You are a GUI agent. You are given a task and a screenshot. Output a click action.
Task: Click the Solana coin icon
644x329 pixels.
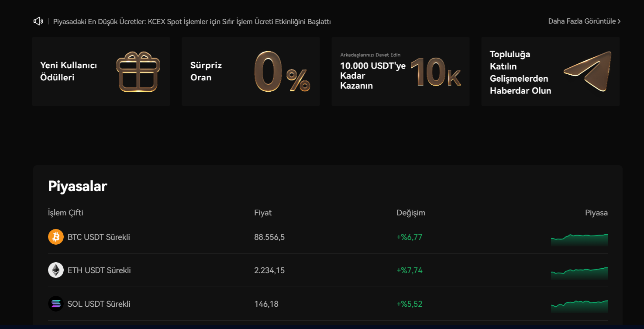[x=56, y=304]
